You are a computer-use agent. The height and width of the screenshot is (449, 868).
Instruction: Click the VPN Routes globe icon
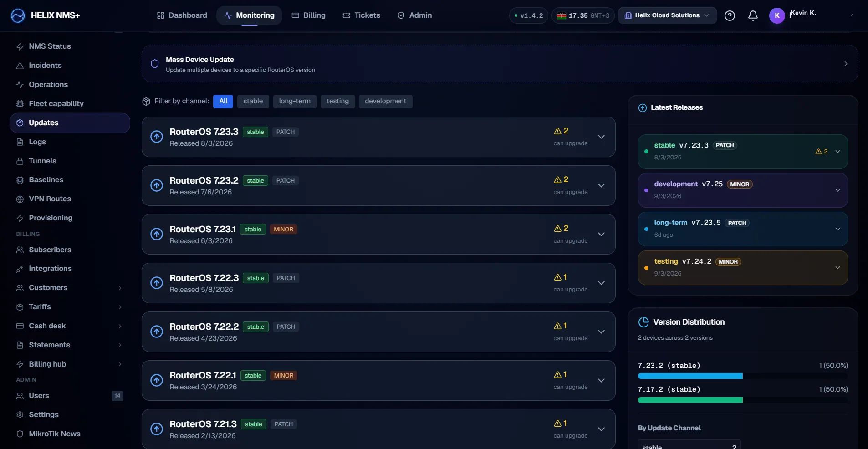point(20,199)
